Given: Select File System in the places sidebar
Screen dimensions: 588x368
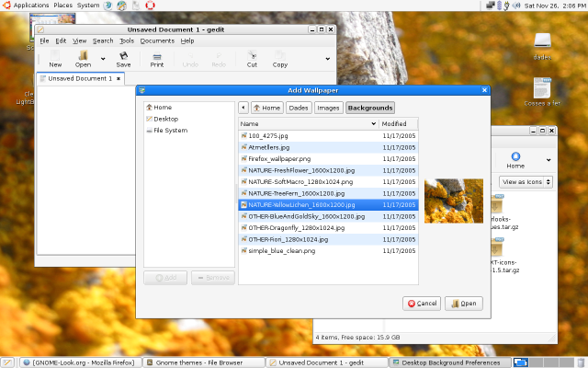Looking at the screenshot, I should 167,131.
